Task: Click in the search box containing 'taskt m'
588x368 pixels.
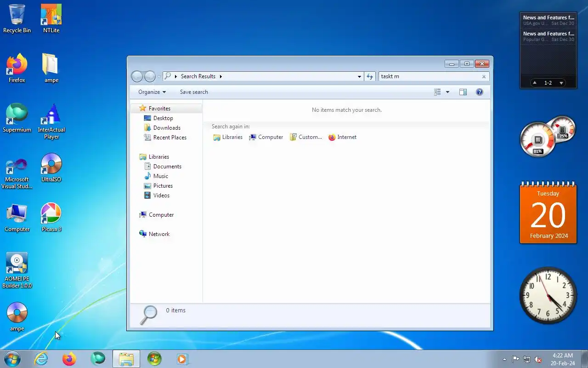Action: click(430, 76)
